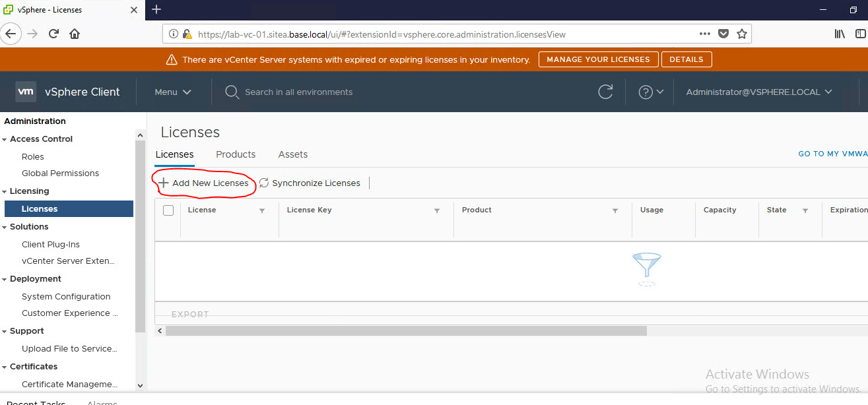Image resolution: width=868 pixels, height=405 pixels.
Task: Click the browser home icon
Action: [x=75, y=34]
